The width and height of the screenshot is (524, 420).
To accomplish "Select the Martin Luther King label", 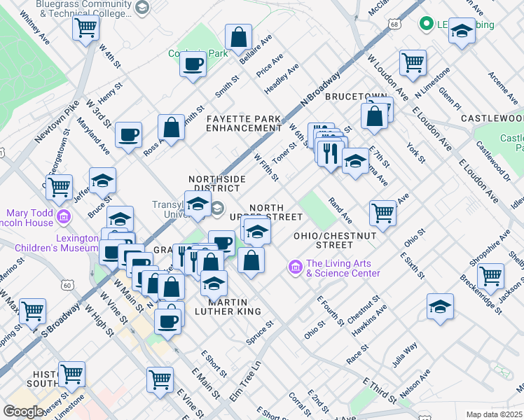I will tap(228, 307).
